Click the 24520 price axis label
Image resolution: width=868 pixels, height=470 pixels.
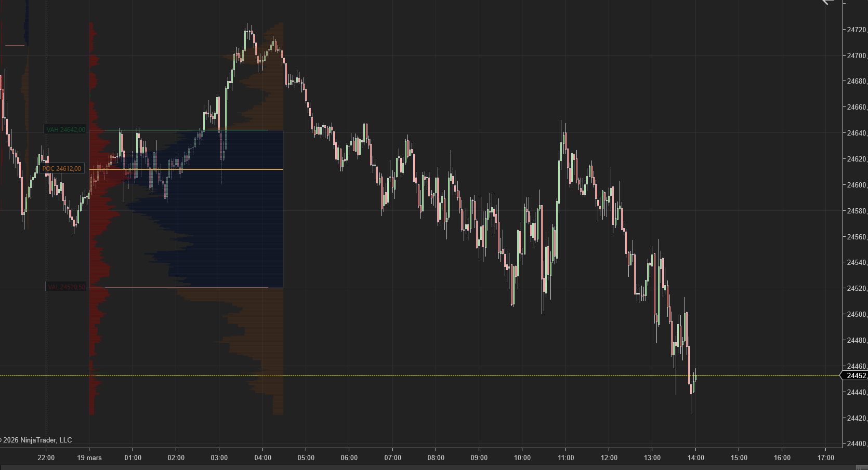click(x=857, y=288)
